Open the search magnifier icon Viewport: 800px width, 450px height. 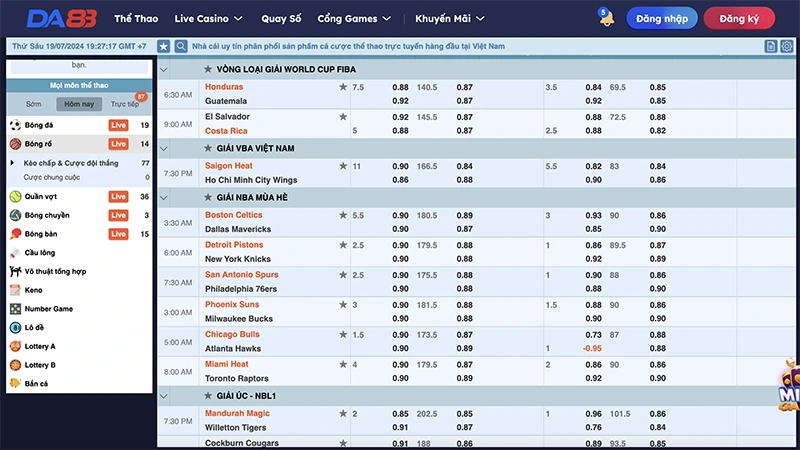181,46
